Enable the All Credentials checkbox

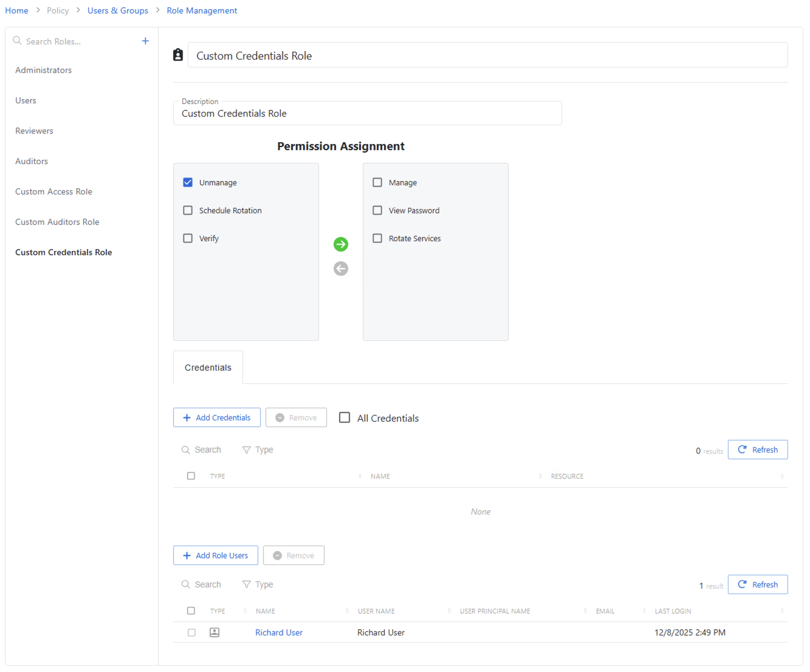(x=345, y=417)
